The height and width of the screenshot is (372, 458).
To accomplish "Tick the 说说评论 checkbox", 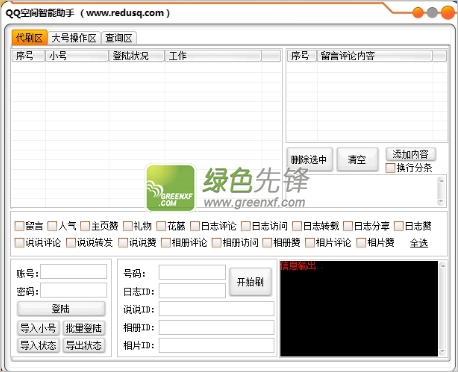I will (x=19, y=243).
